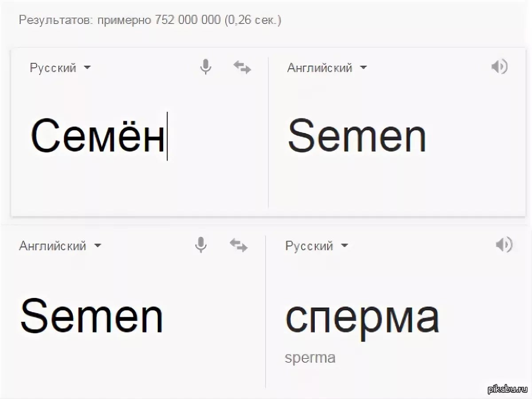Click the results count text at top
532x399 pixels.
150,20
